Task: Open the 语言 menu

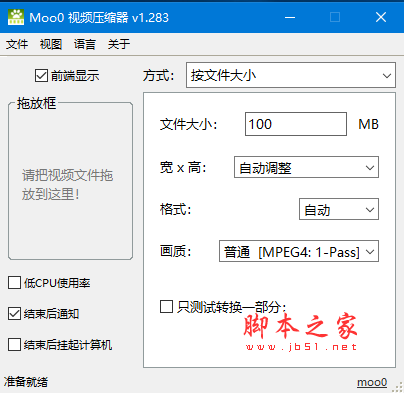Action: pyautogui.click(x=85, y=44)
